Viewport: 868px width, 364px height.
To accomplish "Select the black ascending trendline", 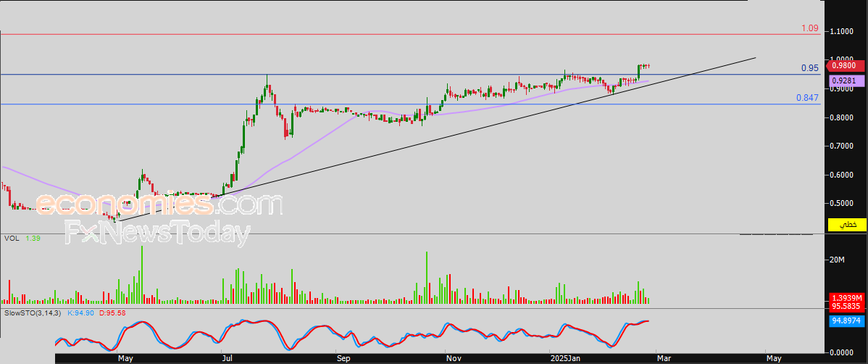I will pyautogui.click(x=435, y=139).
